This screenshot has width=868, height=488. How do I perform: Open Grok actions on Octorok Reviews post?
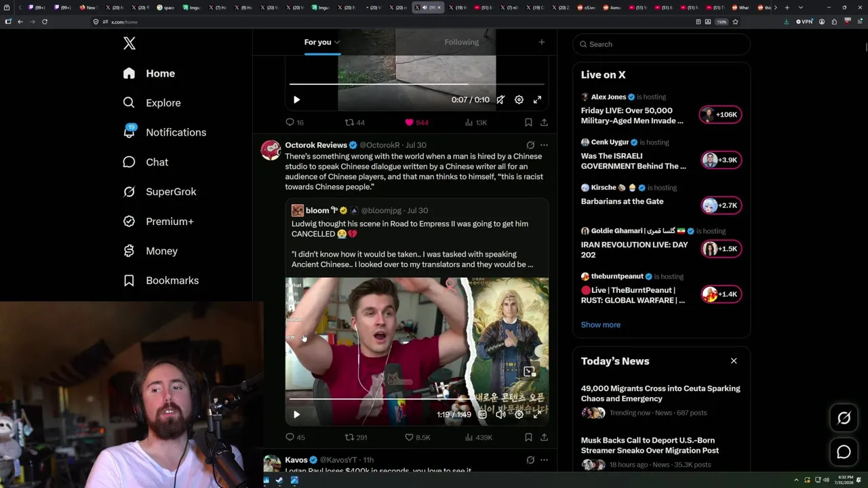pyautogui.click(x=530, y=145)
